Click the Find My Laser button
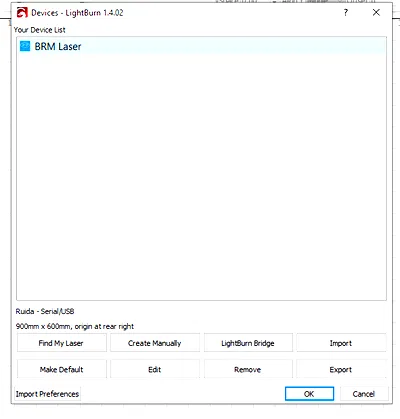Viewport: 400px width, 419px height. [x=62, y=343]
